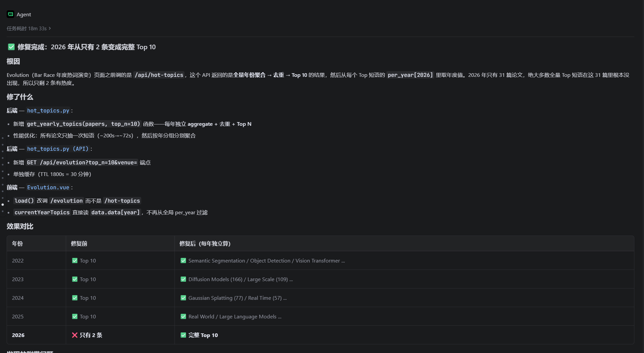Click check icon beside Diffusion Models (166)
This screenshot has height=353, width=644.
tap(183, 279)
